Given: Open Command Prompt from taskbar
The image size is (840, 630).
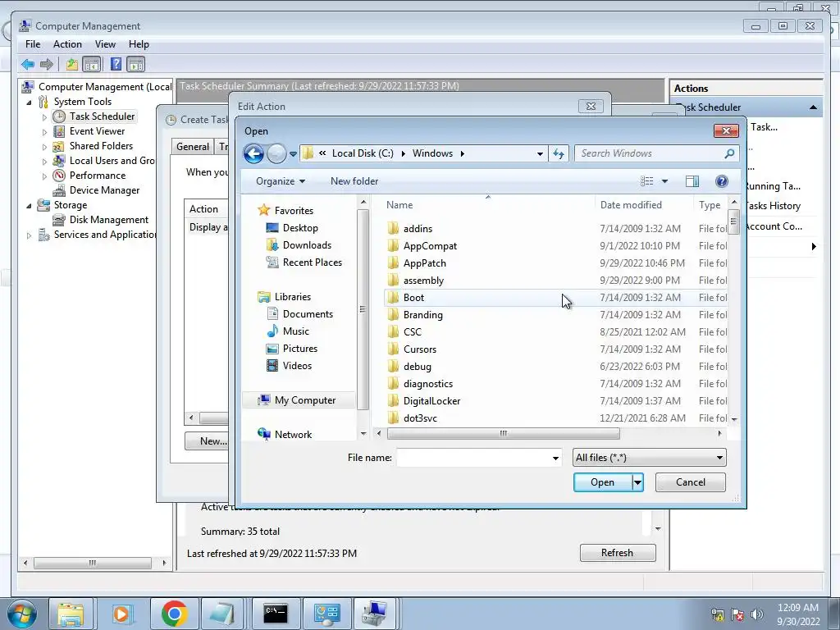Looking at the screenshot, I should point(276,614).
